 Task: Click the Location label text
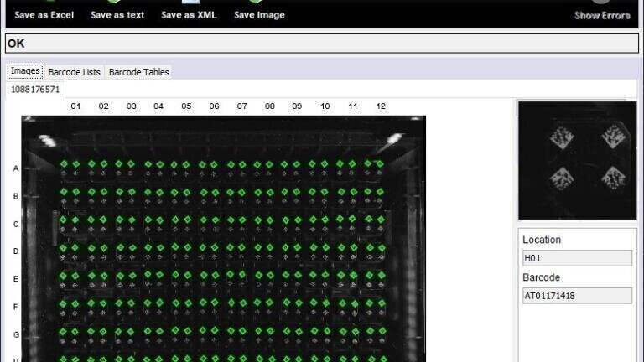542,240
